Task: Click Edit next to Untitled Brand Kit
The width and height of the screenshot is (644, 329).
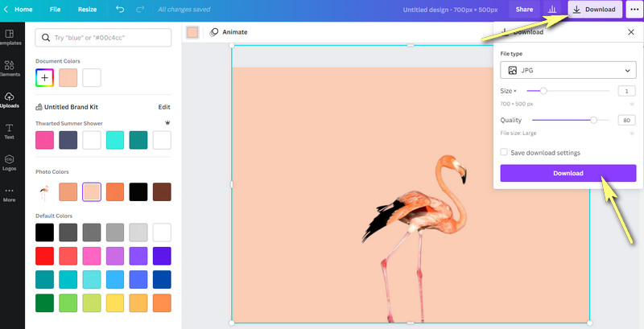Action: (x=164, y=107)
